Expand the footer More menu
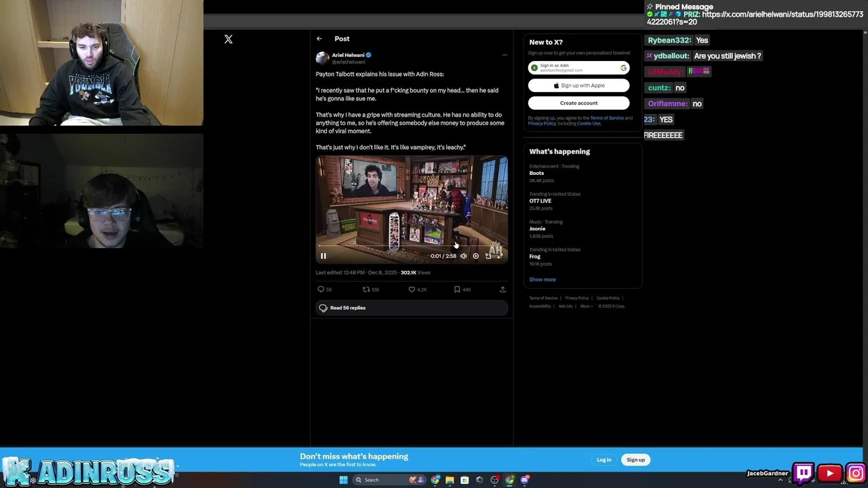The width and height of the screenshot is (868, 488). [587, 306]
